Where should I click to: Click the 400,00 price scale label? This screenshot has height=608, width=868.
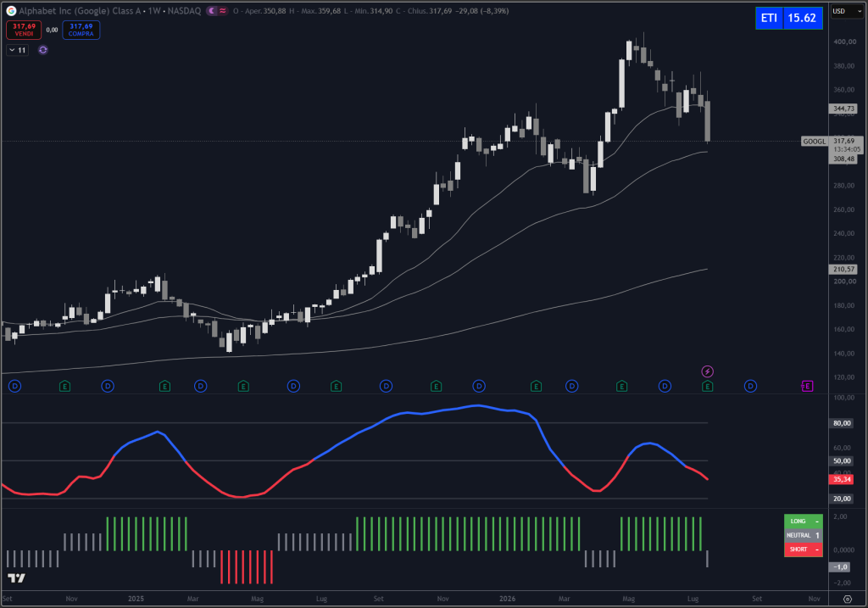tap(845, 42)
